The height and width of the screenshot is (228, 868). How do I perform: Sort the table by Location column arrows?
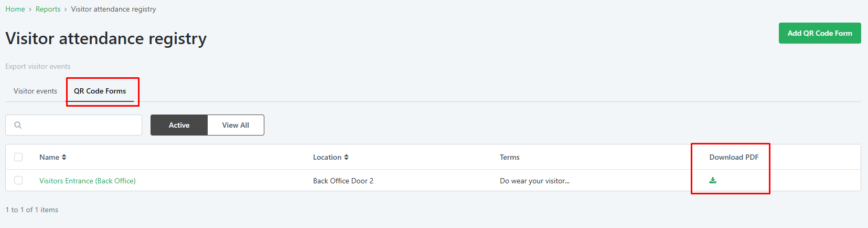pyautogui.click(x=346, y=157)
